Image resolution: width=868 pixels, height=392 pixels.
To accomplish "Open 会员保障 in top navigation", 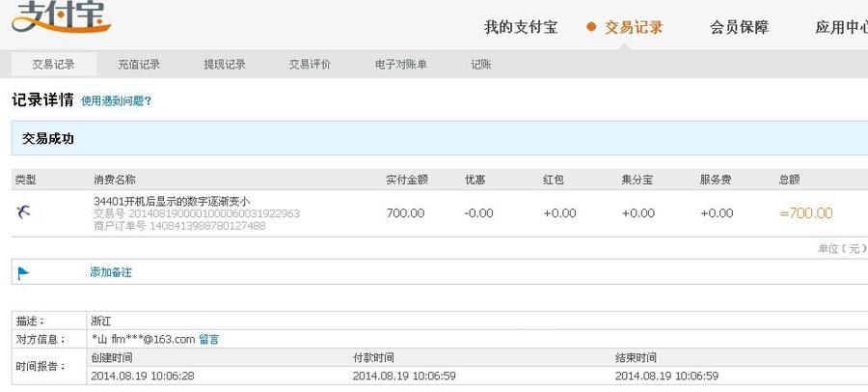I will (739, 27).
